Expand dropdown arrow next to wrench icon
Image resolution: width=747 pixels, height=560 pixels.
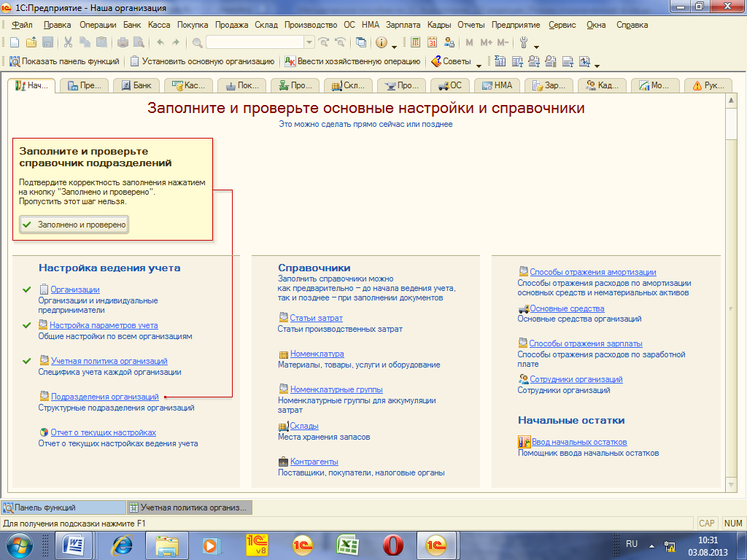tap(536, 47)
